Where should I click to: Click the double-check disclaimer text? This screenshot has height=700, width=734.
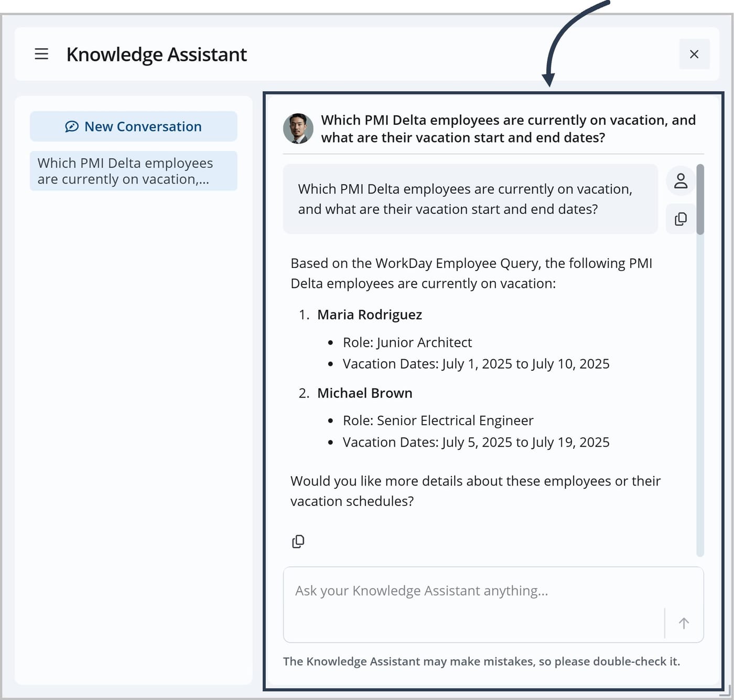click(481, 661)
